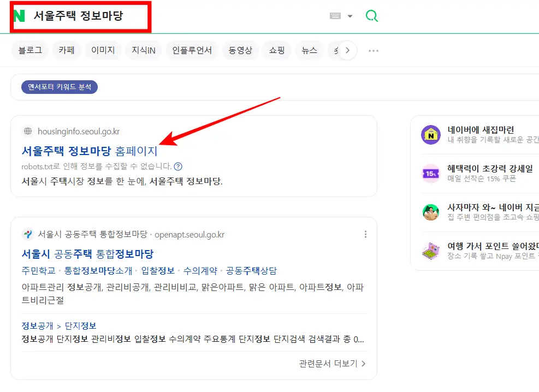
Task: Switch to the 인플루언서 tab
Action: pyautogui.click(x=192, y=51)
